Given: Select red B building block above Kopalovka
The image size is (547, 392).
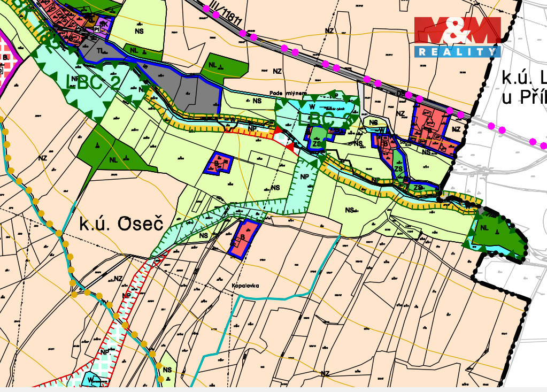Looking at the screenshot, I should [x=244, y=239].
